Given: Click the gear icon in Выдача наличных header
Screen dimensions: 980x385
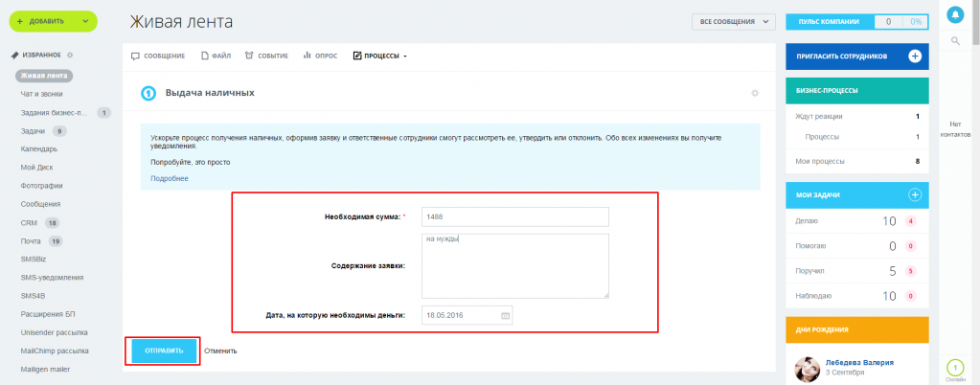Looking at the screenshot, I should [x=755, y=93].
